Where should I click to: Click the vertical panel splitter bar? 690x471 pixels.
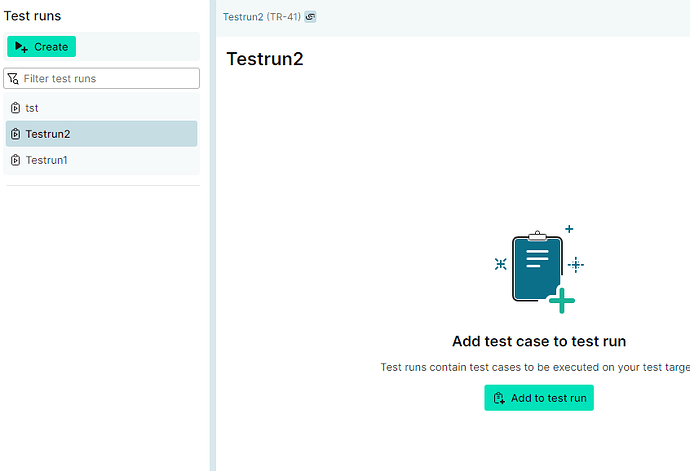click(x=213, y=236)
